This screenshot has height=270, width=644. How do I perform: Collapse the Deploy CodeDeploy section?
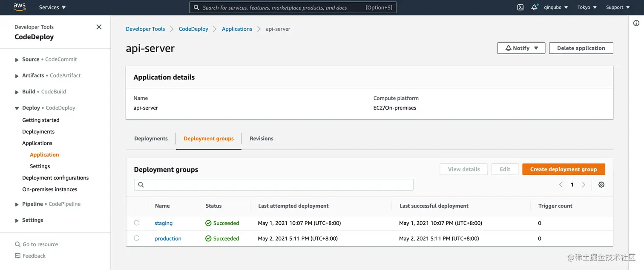[16, 107]
